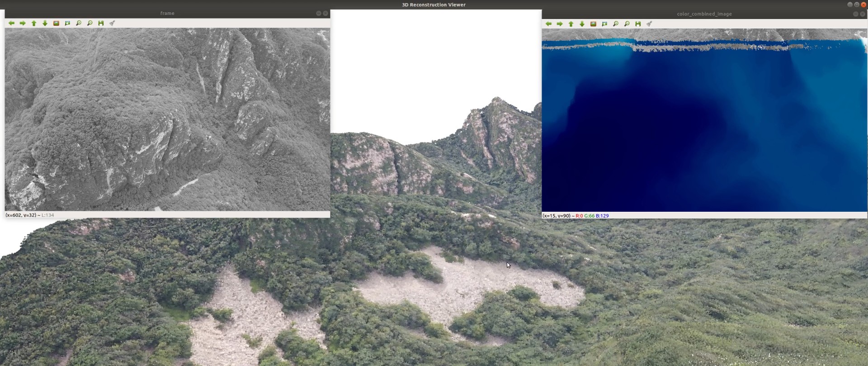Fit image to window in frame toolbar
This screenshot has width=868, height=366.
67,23
